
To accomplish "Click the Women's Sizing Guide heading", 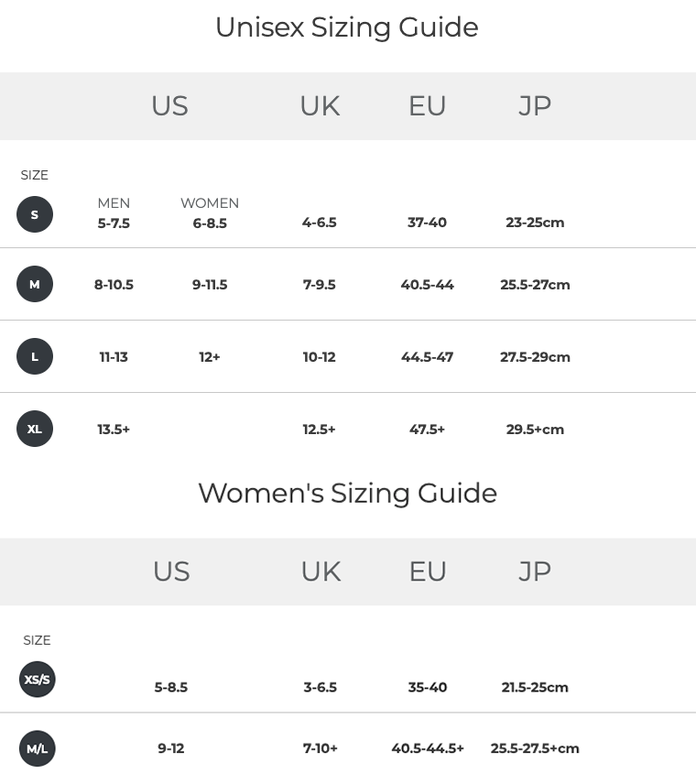I will pos(347,493).
